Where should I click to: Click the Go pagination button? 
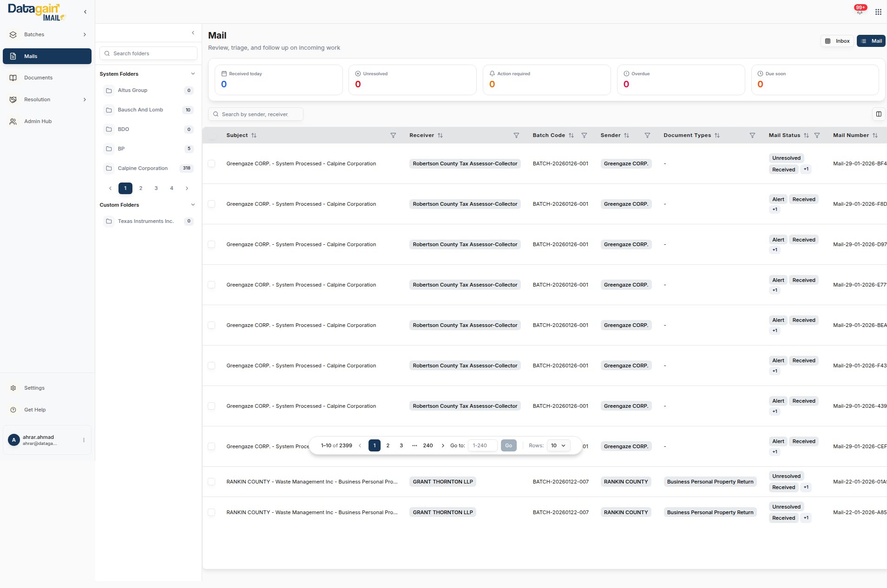[508, 446]
